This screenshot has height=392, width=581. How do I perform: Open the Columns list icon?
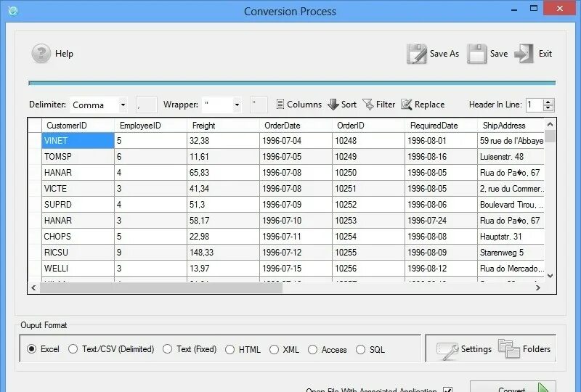click(280, 105)
